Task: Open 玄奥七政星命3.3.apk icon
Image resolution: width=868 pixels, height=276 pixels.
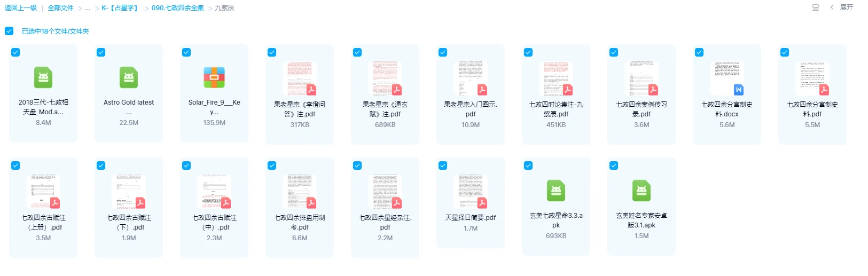Action: (x=556, y=191)
